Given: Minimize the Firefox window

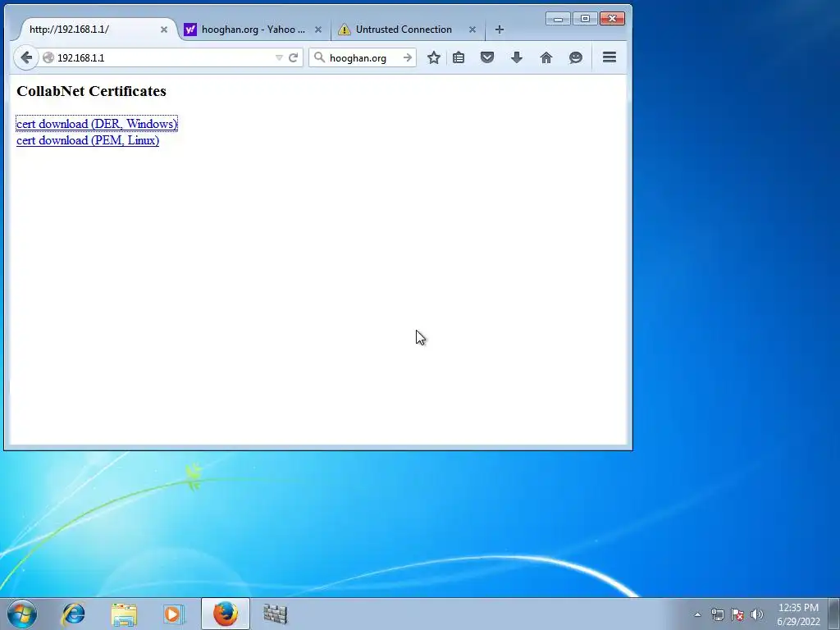Looking at the screenshot, I should [x=558, y=19].
